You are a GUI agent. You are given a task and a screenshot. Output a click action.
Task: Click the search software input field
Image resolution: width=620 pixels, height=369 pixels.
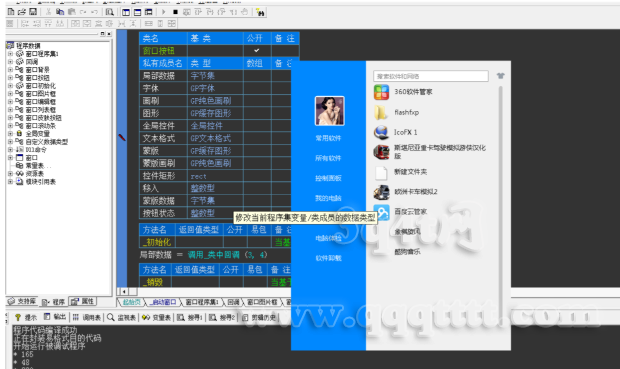[x=431, y=76]
